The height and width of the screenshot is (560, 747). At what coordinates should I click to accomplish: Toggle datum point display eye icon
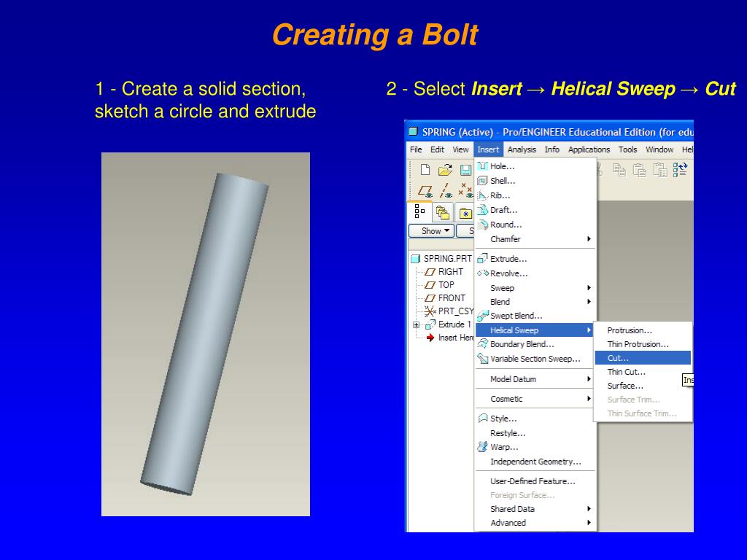click(x=465, y=190)
